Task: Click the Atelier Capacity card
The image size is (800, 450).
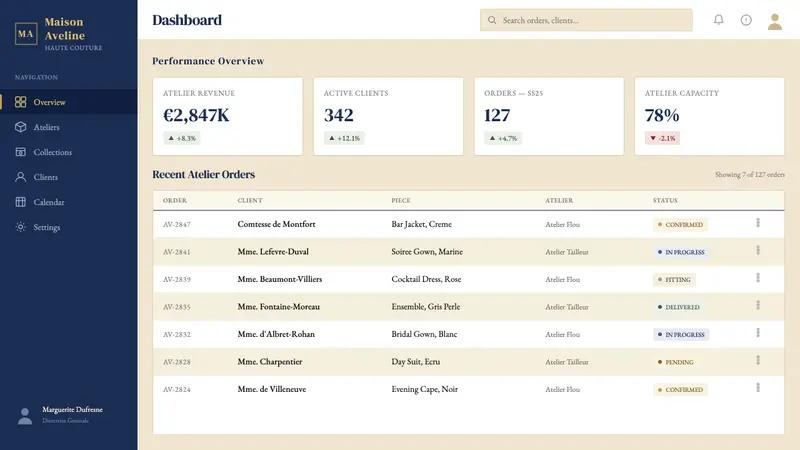Action: point(709,116)
